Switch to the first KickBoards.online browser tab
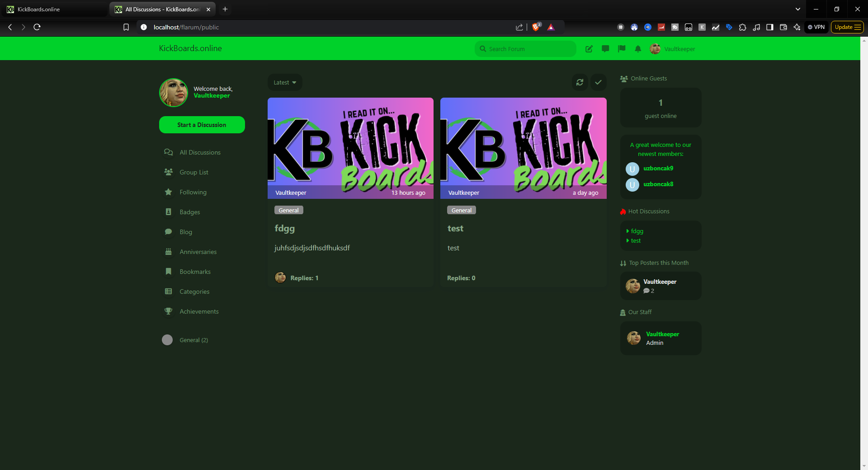Viewport: 868px width, 470px height. coord(54,9)
